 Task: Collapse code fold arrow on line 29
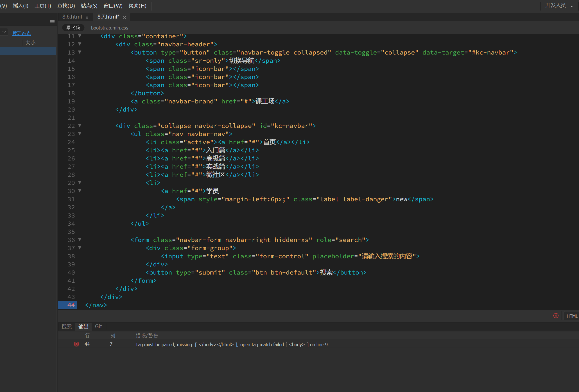[x=80, y=183]
